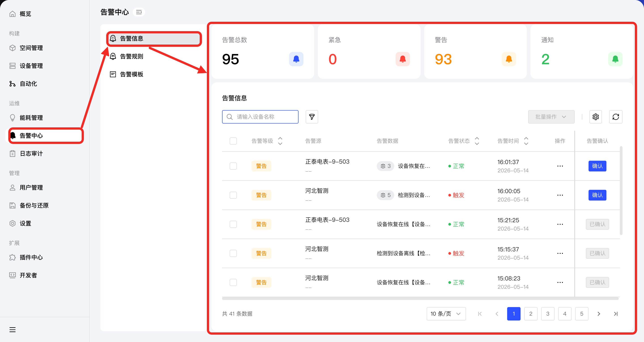The image size is (644, 342).
Task: Focus the 请输入设备名称 search field
Action: point(260,117)
